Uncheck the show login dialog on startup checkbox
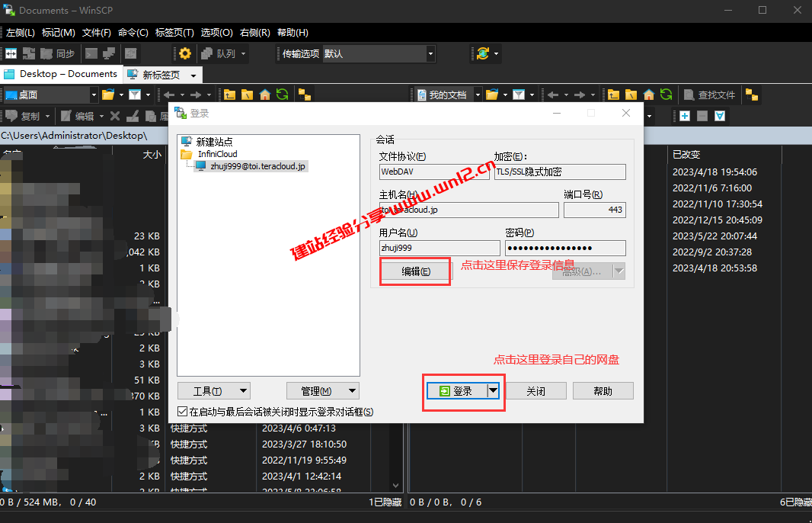Viewport: 812px width, 523px height. click(x=183, y=411)
